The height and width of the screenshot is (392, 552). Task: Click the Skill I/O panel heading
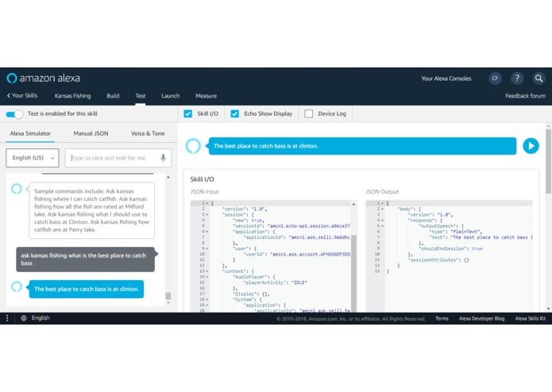click(202, 179)
